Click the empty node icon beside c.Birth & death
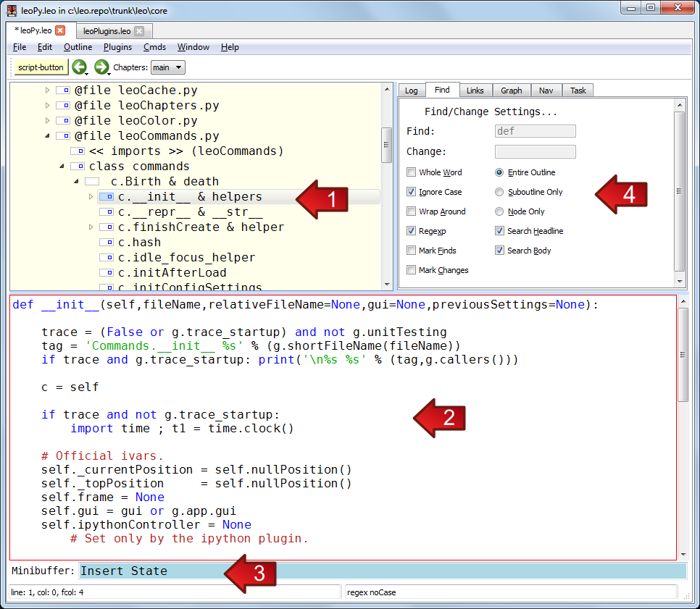Screen dimensions: 700x609 (x=92, y=181)
